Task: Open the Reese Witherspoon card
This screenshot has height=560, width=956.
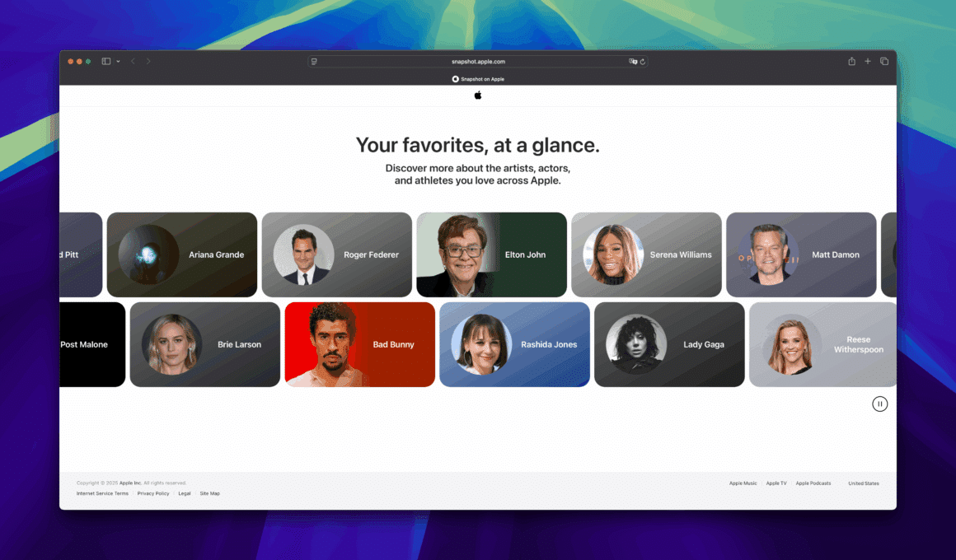Action: (x=822, y=344)
